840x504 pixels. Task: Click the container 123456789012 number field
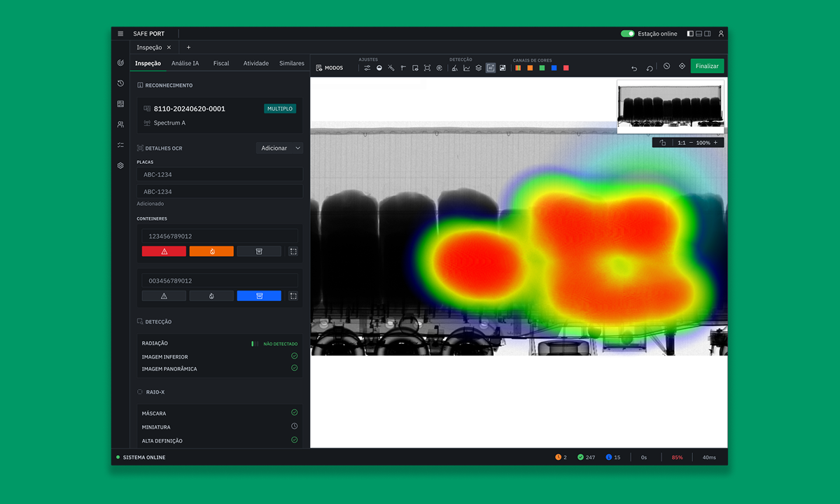[x=220, y=236]
